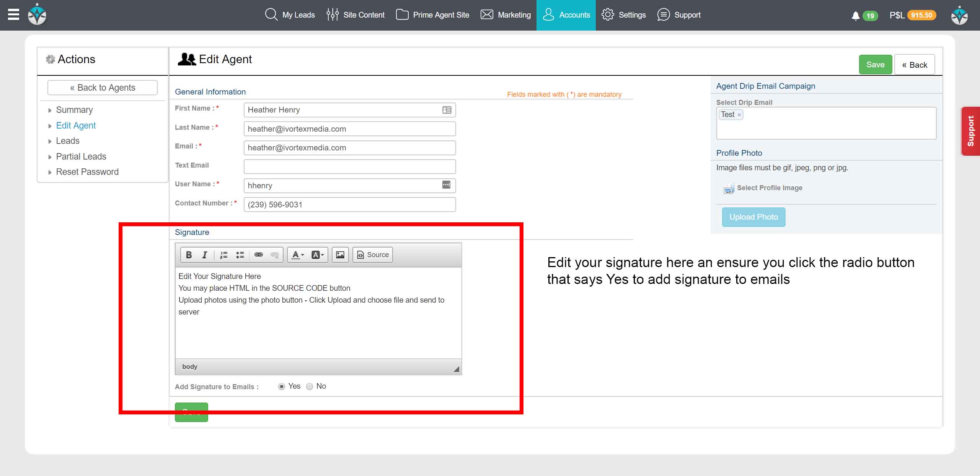Viewport: 980px width, 476px height.
Task: Remove the Test drip email tag
Action: point(739,115)
